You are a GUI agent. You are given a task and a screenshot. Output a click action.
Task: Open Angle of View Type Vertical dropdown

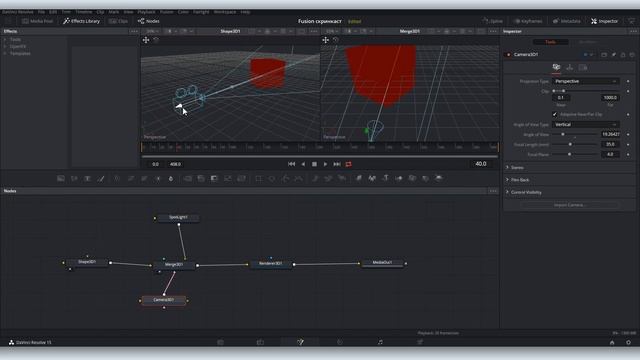(x=585, y=124)
